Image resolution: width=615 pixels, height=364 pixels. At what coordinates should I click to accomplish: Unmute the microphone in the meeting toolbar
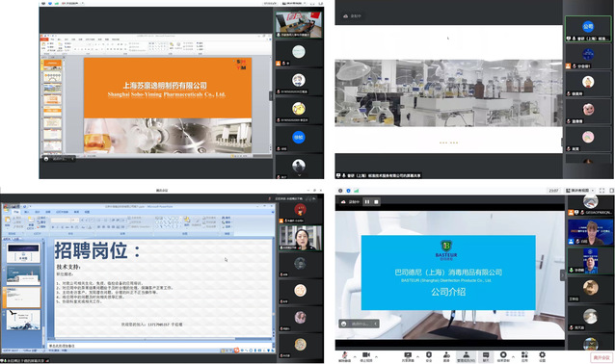click(344, 356)
